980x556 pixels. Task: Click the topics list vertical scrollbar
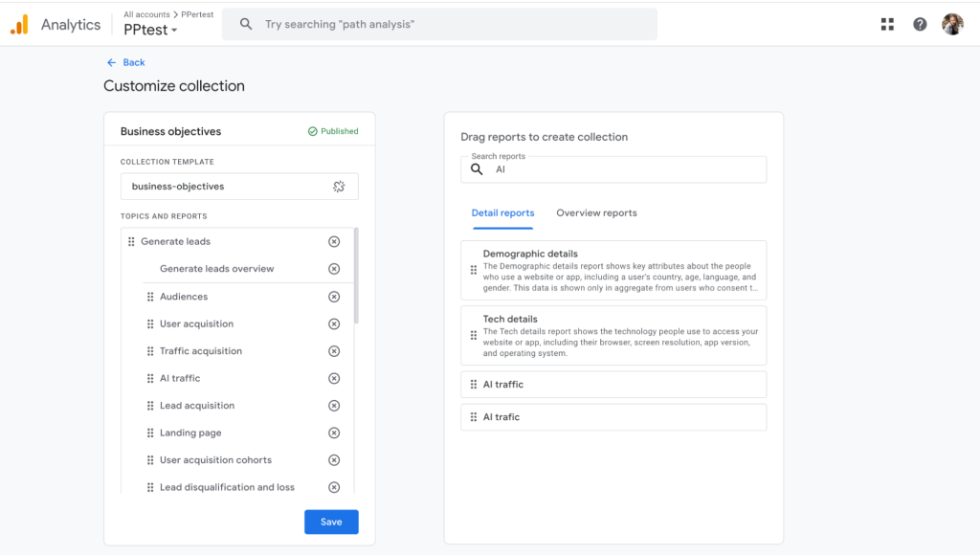pyautogui.click(x=357, y=276)
